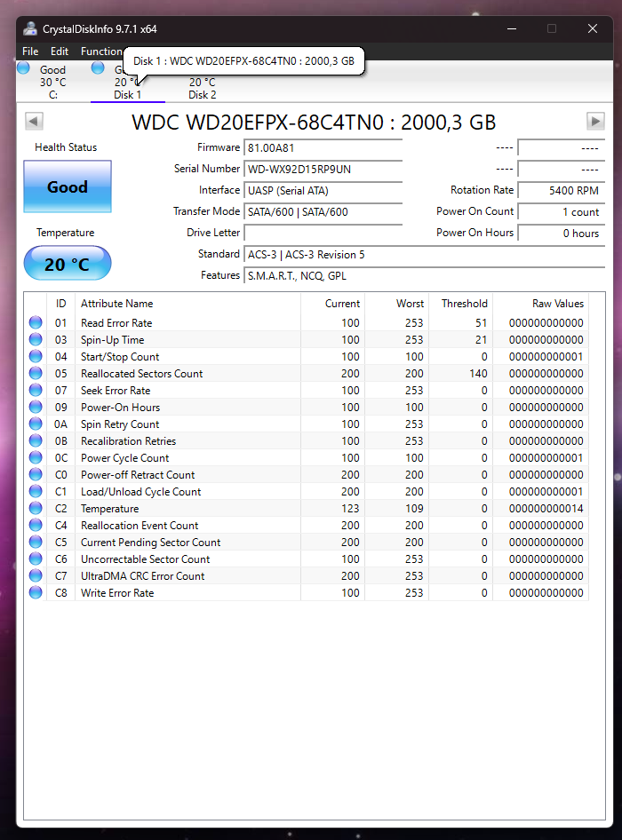Click the Serial Number field
Screen dimensions: 622x840
coord(323,170)
